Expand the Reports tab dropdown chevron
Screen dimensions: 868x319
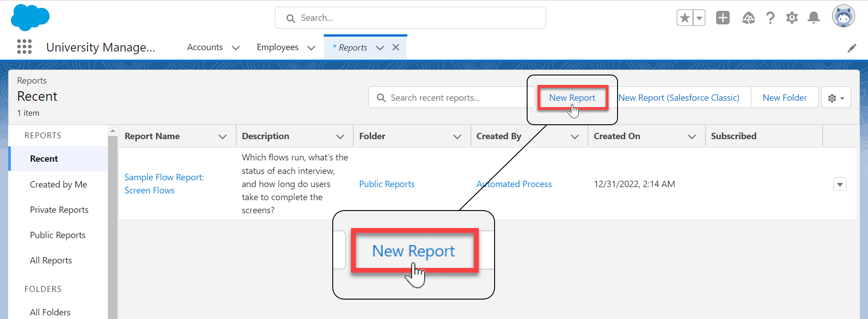(x=380, y=47)
